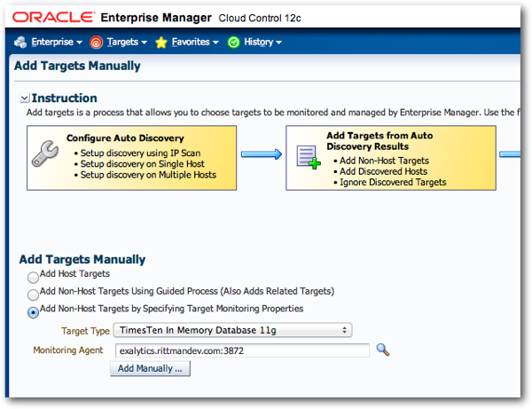Click the Cloud Control 12c title text
Screen dimensions: 532x409
tap(260, 18)
